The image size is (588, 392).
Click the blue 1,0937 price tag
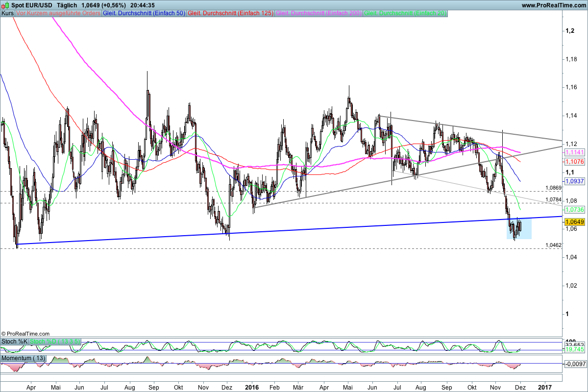tap(574, 181)
